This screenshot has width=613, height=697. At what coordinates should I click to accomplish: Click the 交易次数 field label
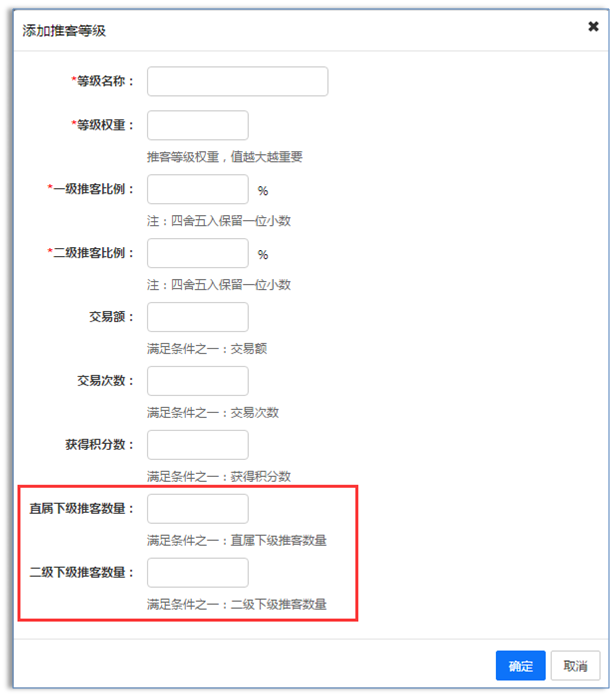(105, 381)
